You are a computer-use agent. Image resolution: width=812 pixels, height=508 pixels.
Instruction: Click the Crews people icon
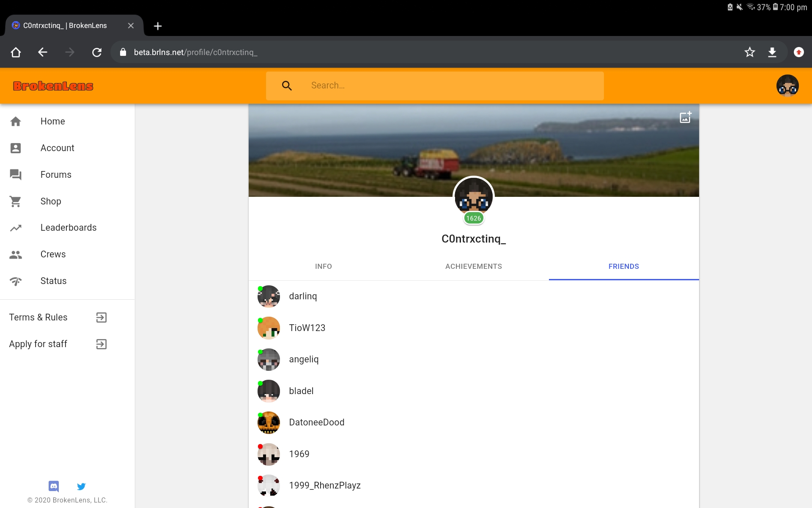point(16,254)
